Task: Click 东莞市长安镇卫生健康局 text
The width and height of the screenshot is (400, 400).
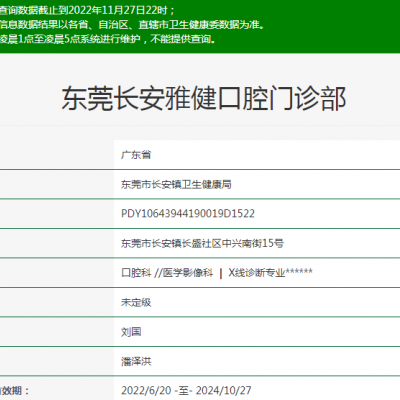Action: tap(176, 184)
